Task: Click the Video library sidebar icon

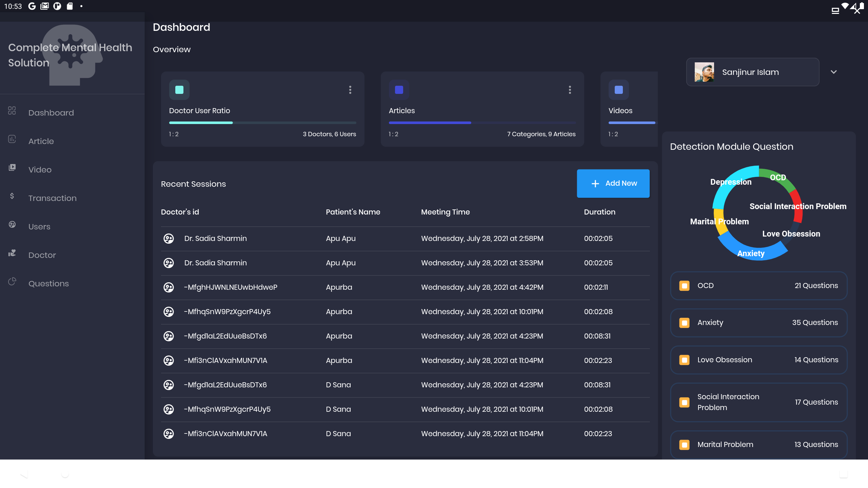Action: pos(12,167)
